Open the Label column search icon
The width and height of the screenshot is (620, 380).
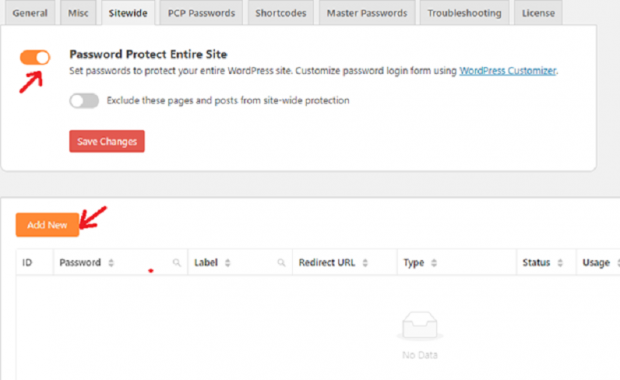281,263
